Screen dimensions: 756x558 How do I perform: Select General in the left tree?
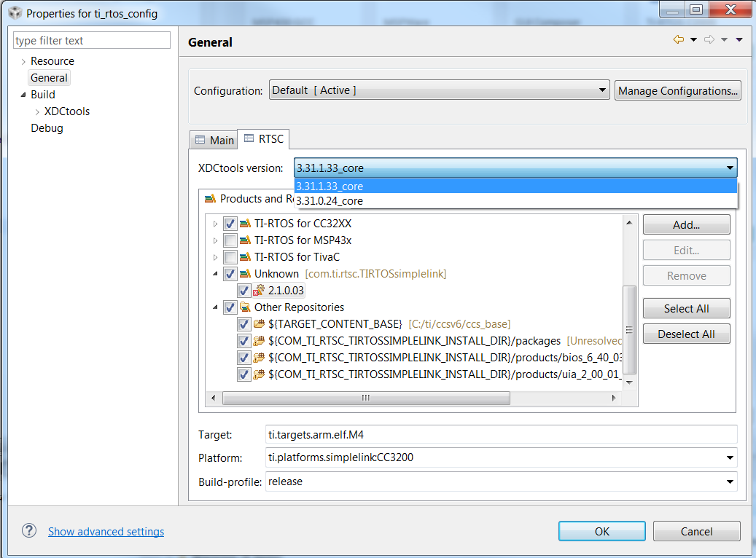click(x=49, y=78)
